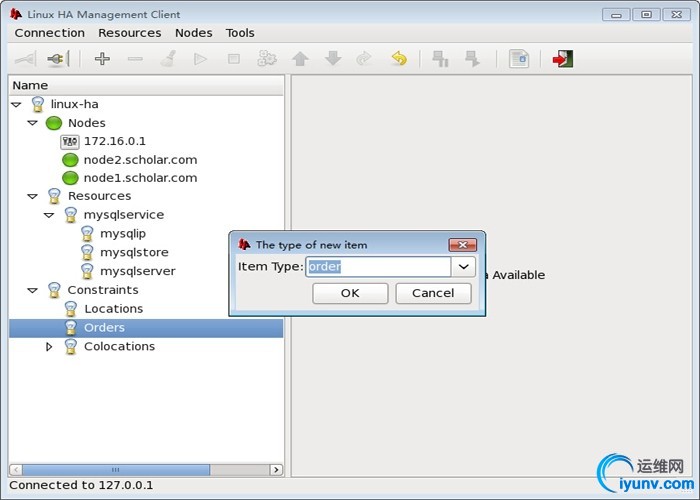Collapse the Resources tree branch
This screenshot has height=500, width=700.
tap(33, 196)
